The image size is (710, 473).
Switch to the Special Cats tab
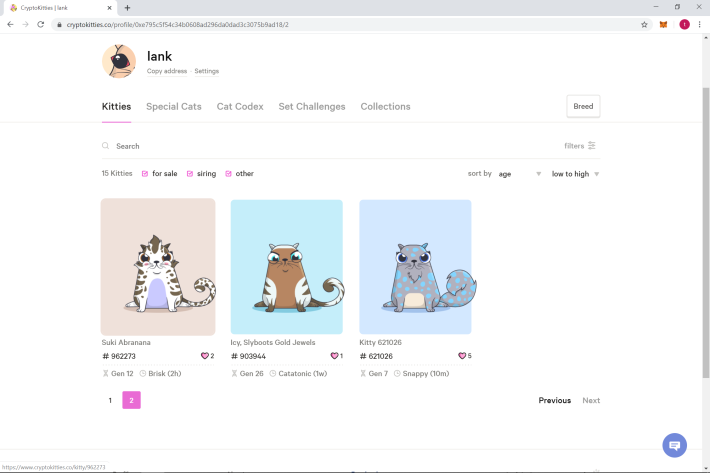tap(174, 106)
